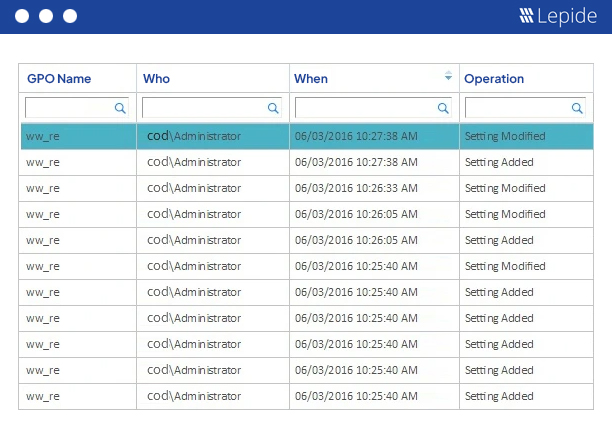Select Setting Modified at 10:26:33 AM
Image resolution: width=612 pixels, height=430 pixels.
505,188
